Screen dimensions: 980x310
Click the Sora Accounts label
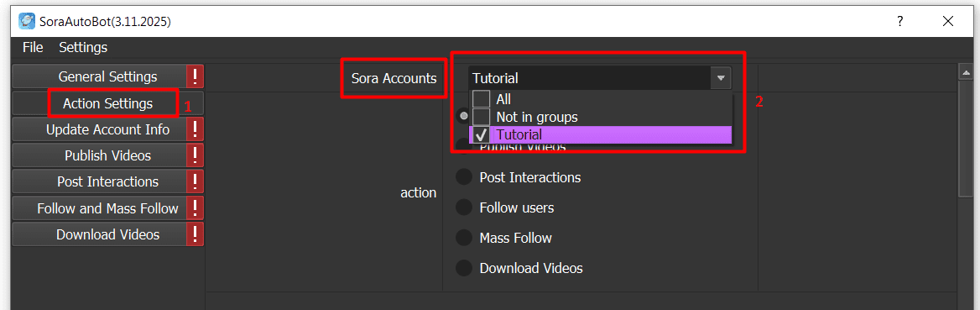[394, 78]
